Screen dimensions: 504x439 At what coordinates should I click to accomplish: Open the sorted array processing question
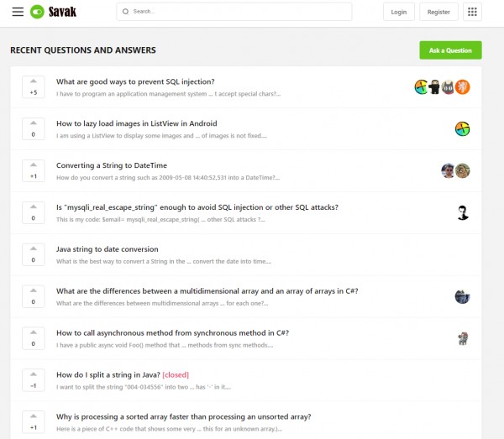tap(183, 416)
